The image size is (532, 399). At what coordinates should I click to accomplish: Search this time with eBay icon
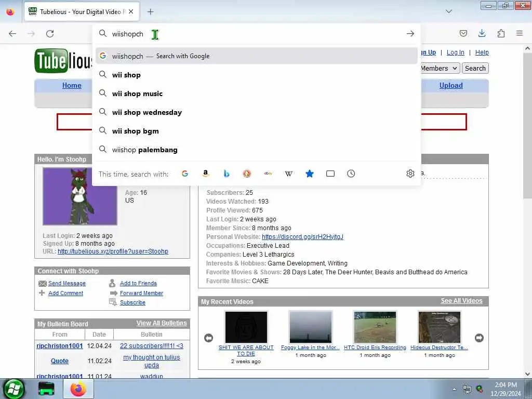268,174
